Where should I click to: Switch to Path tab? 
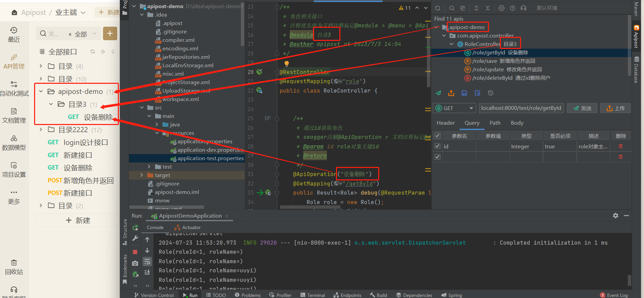click(x=495, y=123)
